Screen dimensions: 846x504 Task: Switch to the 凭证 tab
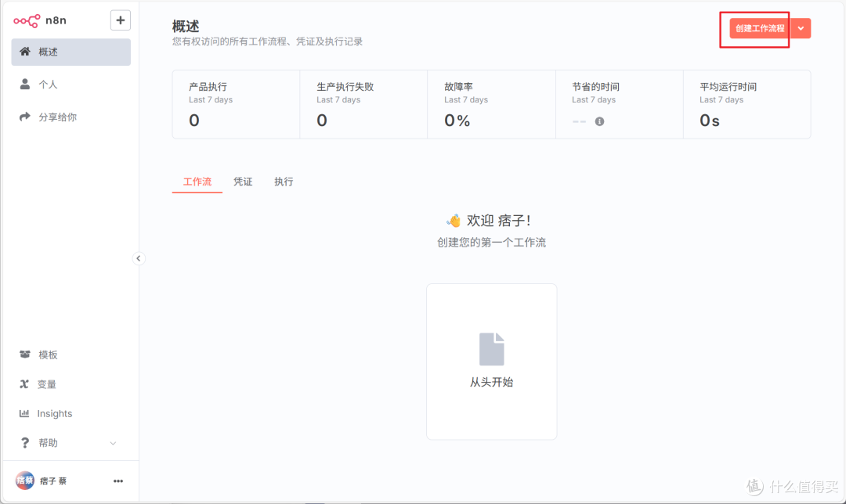[243, 182]
